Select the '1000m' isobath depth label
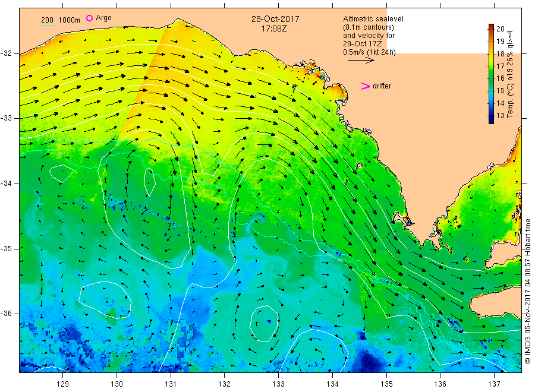Screen dimensions: 535x392 (x=70, y=20)
